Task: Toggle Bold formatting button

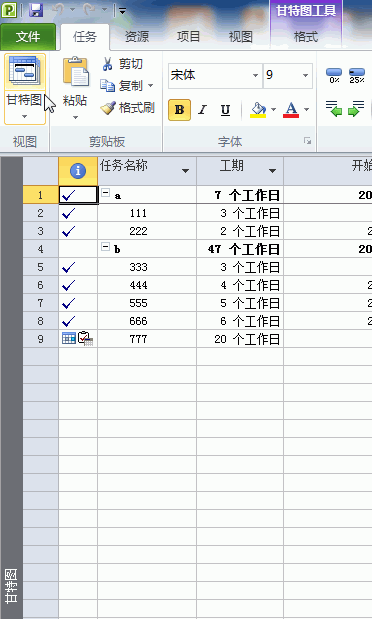Action: (179, 109)
